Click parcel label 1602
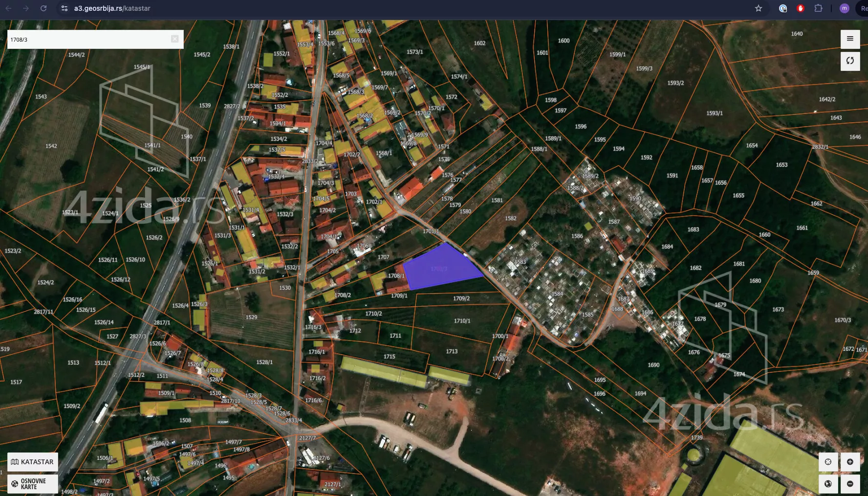The height and width of the screenshot is (496, 868). click(479, 43)
